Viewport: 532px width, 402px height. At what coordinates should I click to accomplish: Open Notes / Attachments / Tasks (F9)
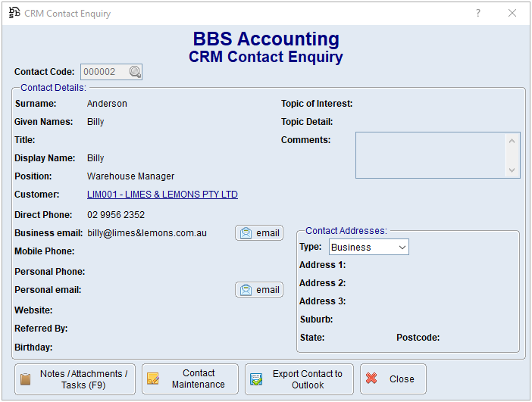[x=75, y=379]
